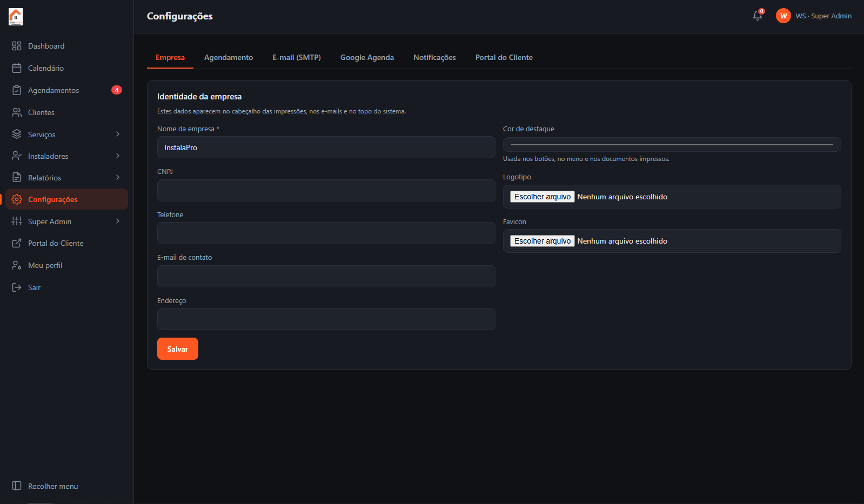This screenshot has width=864, height=504.
Task: Click the Instaladores user-check icon
Action: pos(17,156)
